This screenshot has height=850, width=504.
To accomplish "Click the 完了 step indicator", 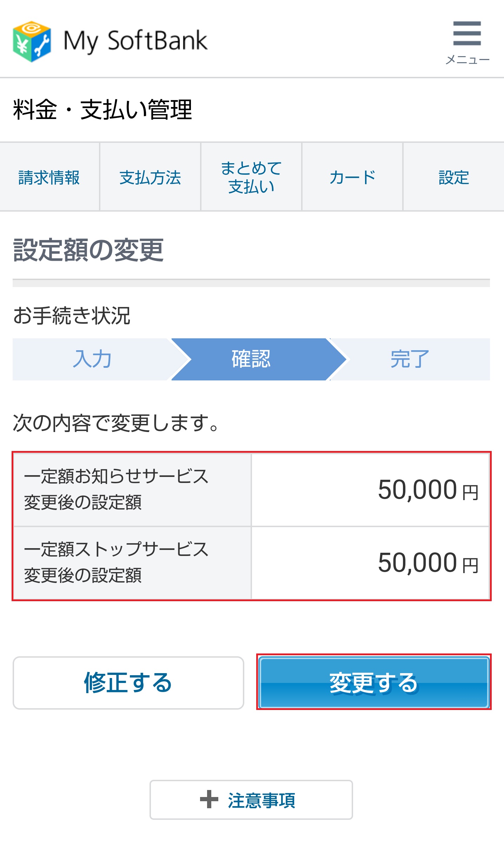I will coord(410,359).
